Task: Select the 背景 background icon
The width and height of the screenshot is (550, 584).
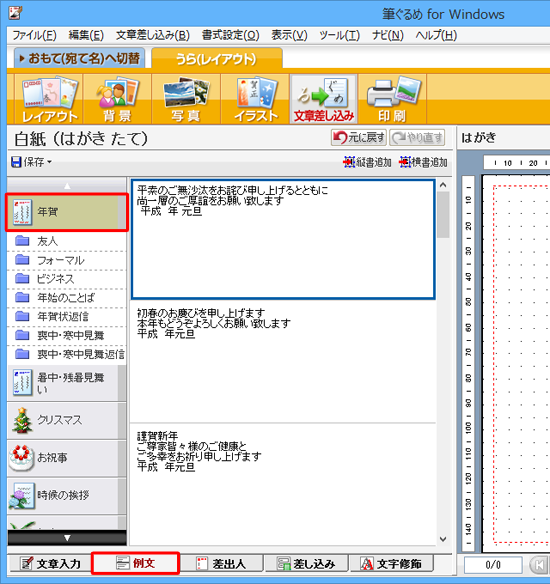Action: pyautogui.click(x=117, y=99)
